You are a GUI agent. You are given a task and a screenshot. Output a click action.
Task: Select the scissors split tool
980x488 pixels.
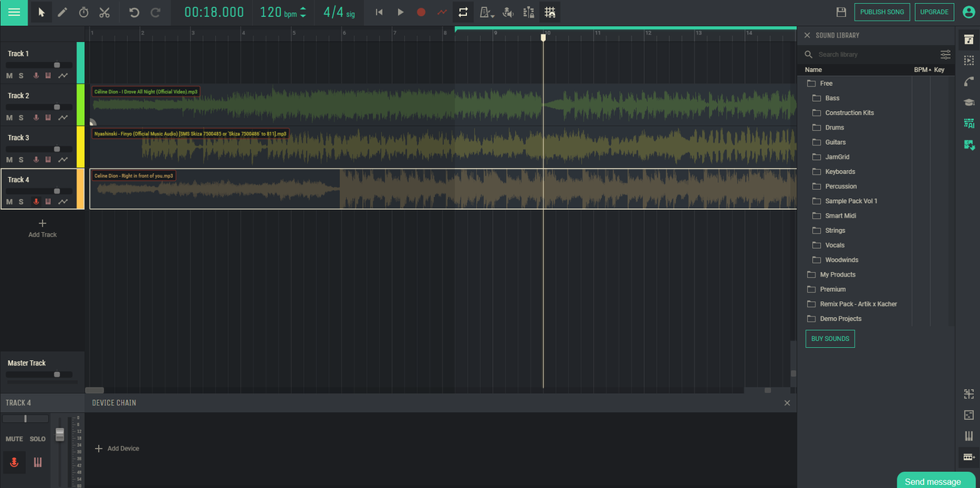point(105,12)
